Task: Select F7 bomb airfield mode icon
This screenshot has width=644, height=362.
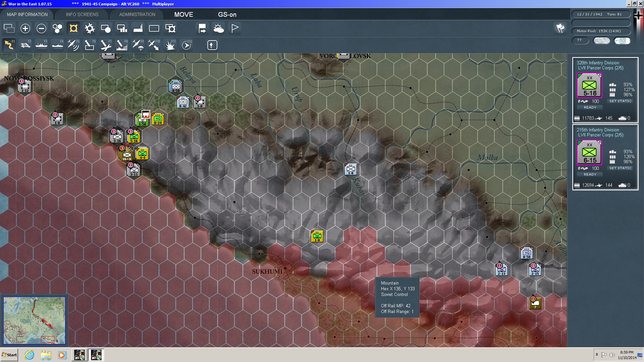Action: tap(106, 45)
